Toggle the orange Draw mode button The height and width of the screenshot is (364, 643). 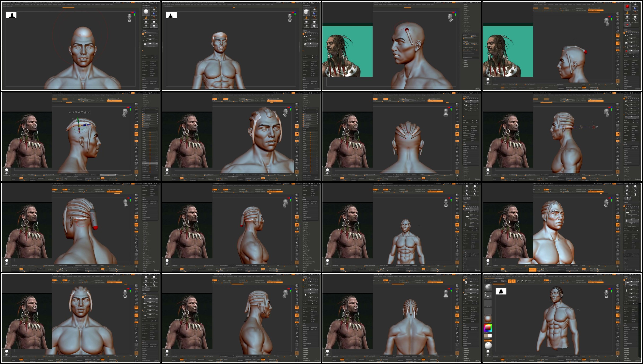pos(514,281)
